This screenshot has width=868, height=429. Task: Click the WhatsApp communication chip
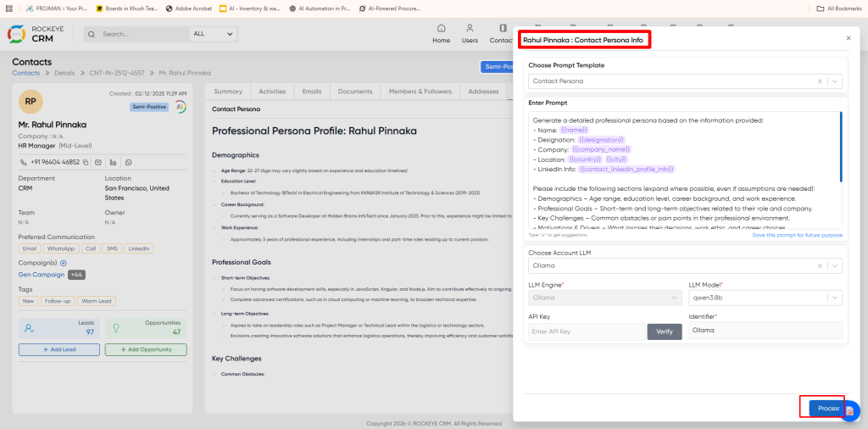pyautogui.click(x=61, y=248)
